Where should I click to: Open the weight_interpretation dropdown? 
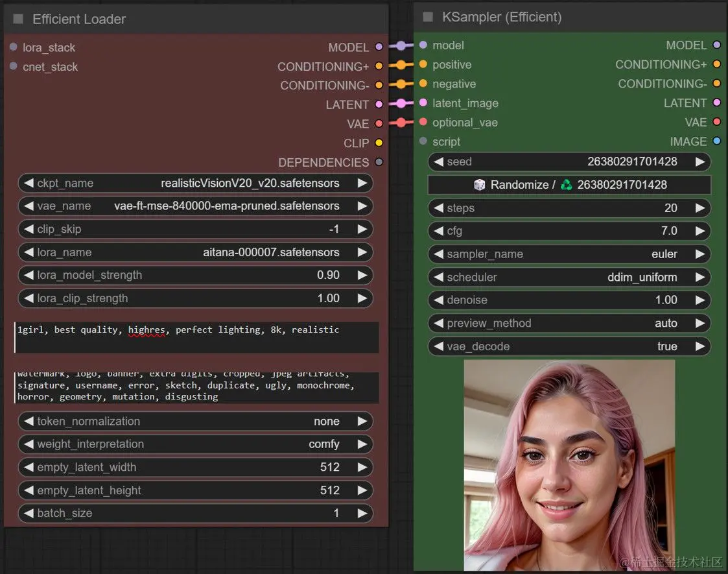(x=196, y=444)
